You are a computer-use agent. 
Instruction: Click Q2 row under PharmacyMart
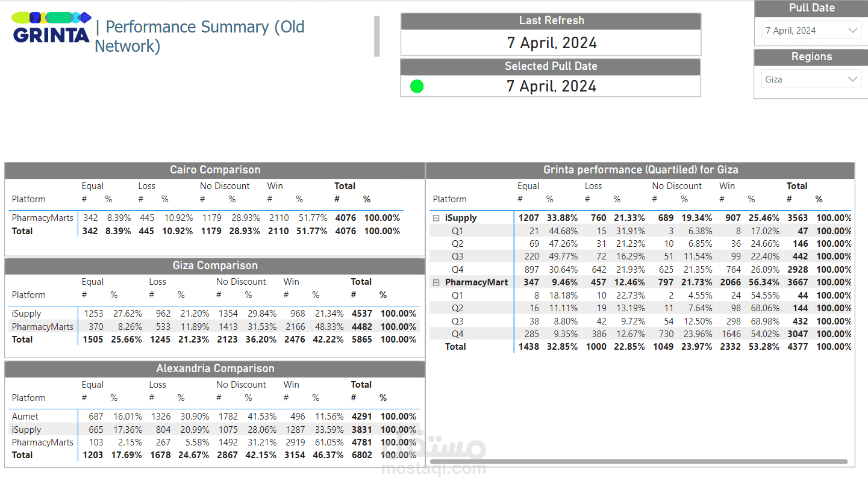[641, 308]
